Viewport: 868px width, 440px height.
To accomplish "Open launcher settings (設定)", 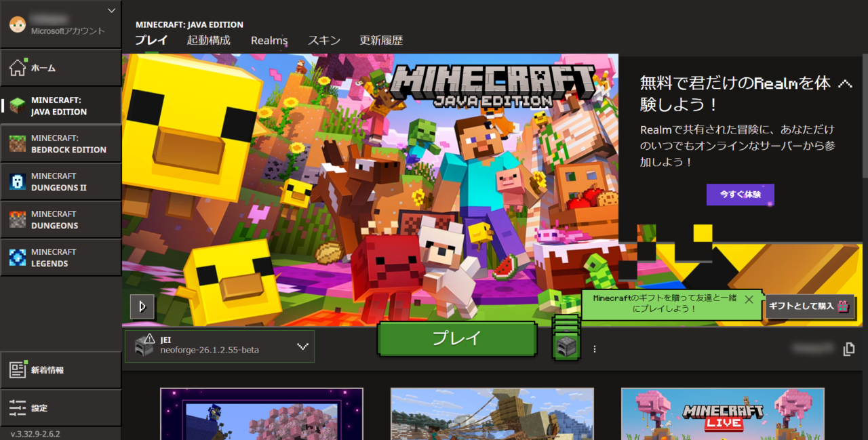I will point(60,408).
